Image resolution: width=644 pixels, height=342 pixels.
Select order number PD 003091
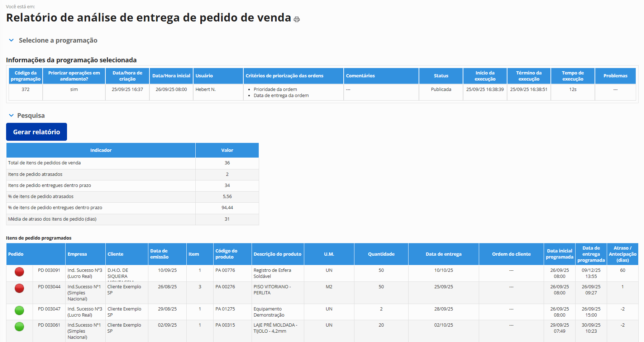(x=49, y=270)
